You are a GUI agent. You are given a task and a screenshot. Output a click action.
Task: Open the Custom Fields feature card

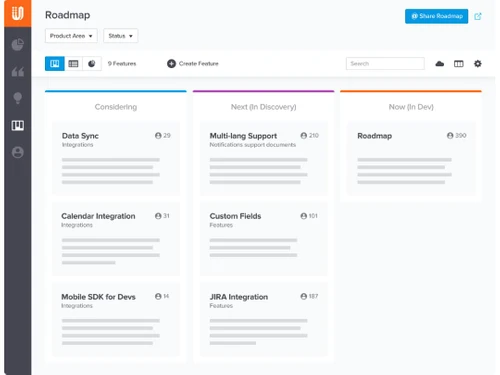tap(263, 239)
